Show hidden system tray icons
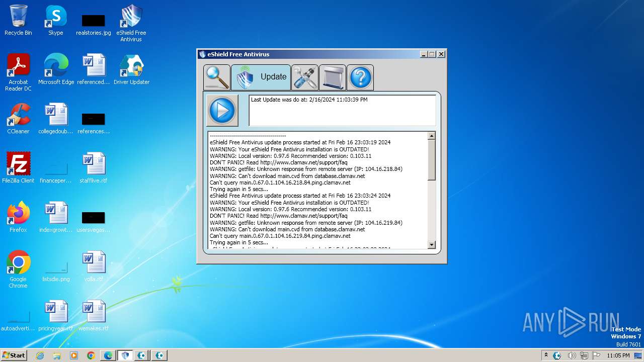Viewport: 644px width, 362px height. pos(546,355)
